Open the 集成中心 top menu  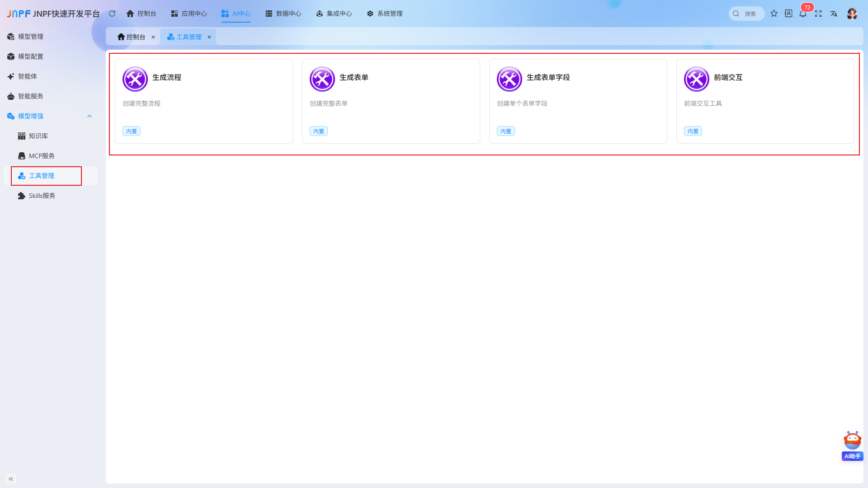334,14
